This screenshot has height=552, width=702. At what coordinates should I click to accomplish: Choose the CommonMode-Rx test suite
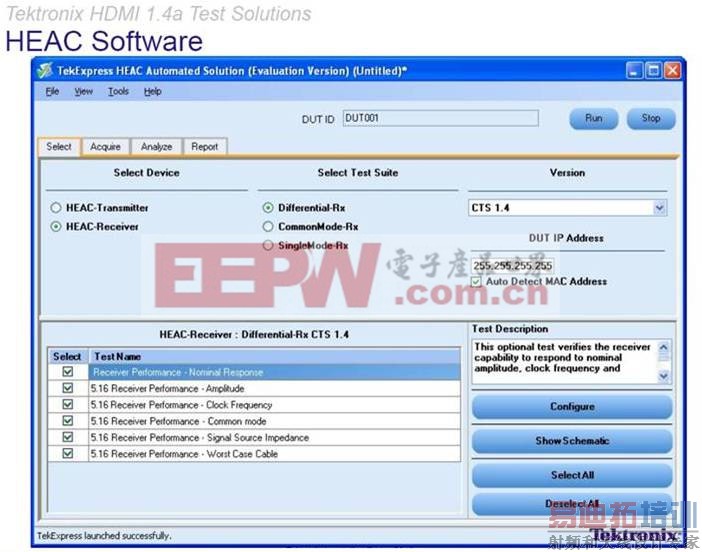(268, 227)
